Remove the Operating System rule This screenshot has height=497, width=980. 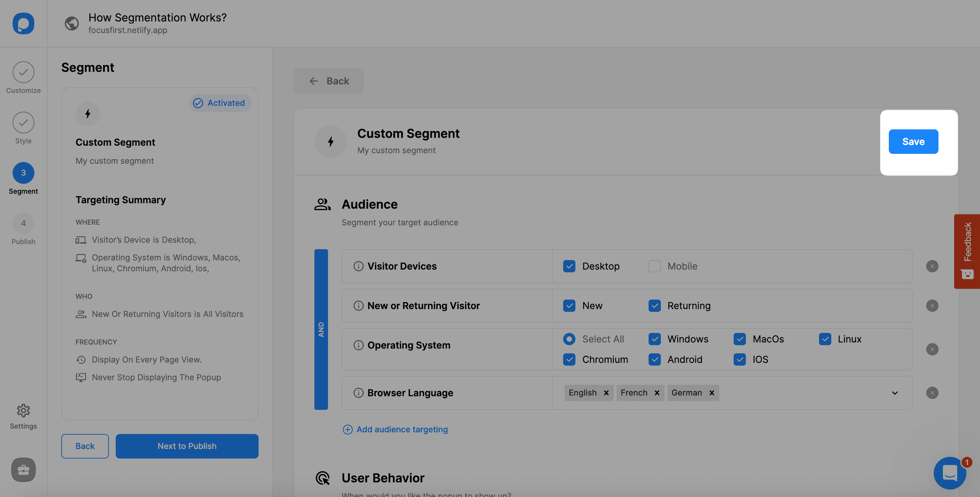click(932, 349)
